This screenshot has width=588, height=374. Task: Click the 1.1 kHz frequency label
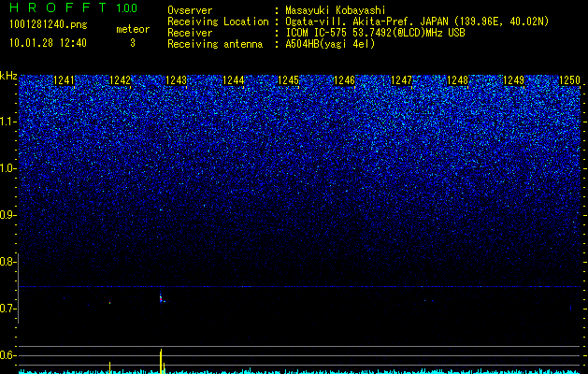[7, 122]
